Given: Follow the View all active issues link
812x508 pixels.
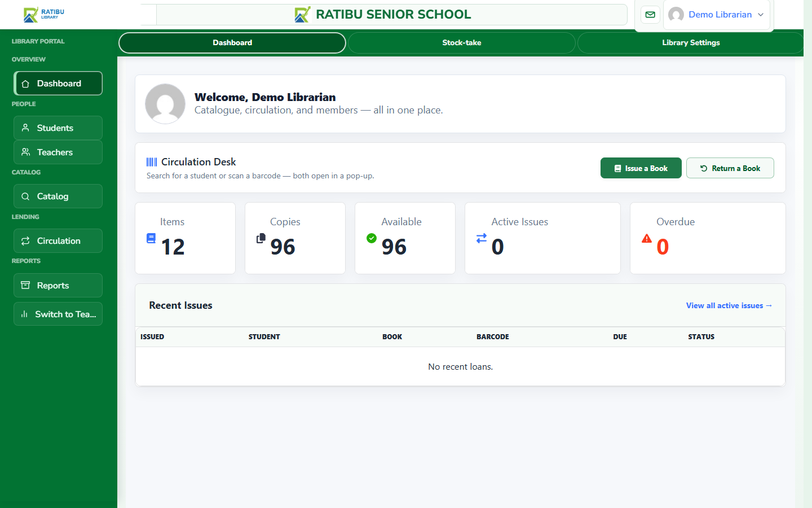Looking at the screenshot, I should 729,305.
